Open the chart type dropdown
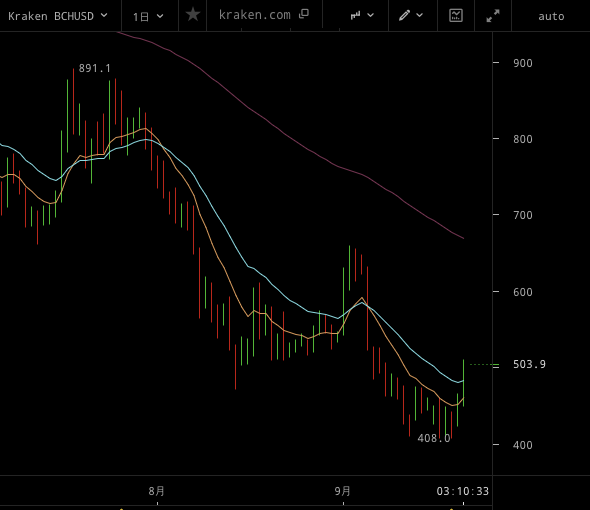This screenshot has height=510, width=590. [362, 15]
